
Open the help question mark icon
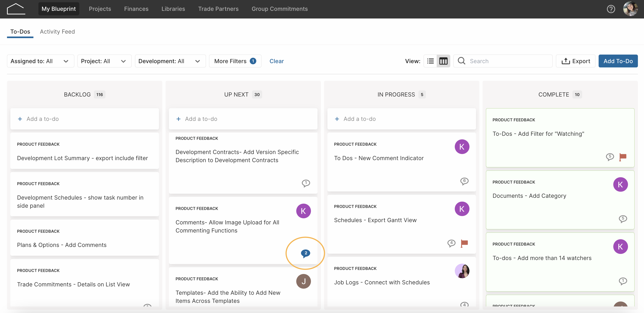click(x=611, y=9)
